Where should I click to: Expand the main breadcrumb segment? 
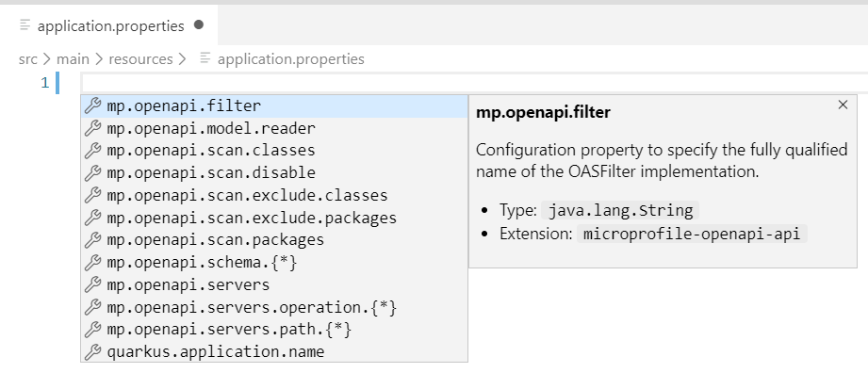click(x=73, y=58)
